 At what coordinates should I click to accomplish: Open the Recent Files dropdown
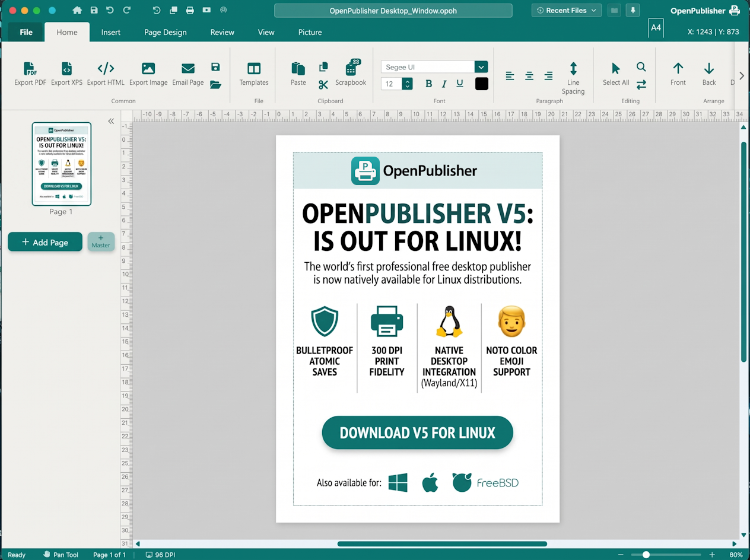coord(566,10)
